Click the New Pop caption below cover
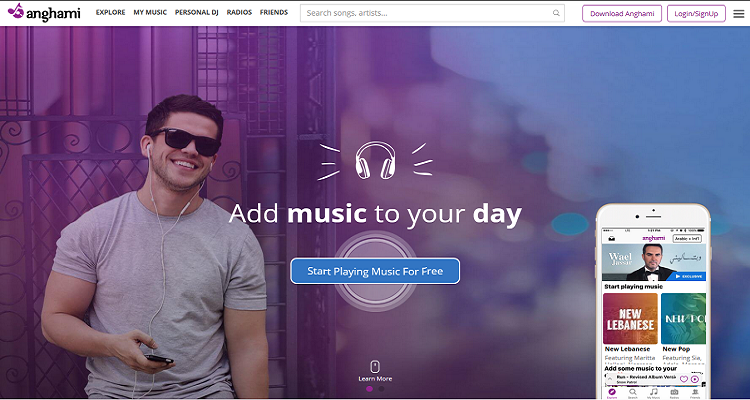Image resolution: width=750 pixels, height=400 pixels. (676, 349)
